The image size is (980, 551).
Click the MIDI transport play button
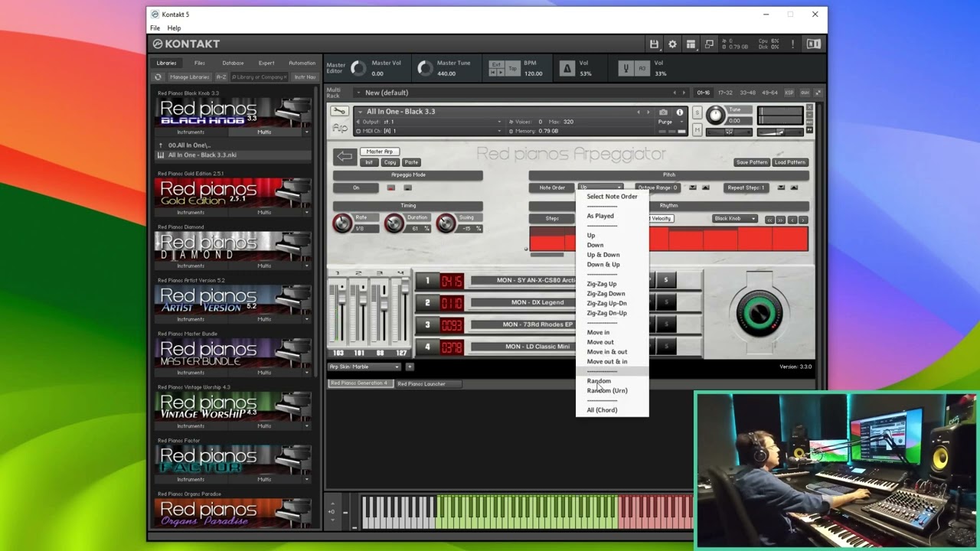501,73
